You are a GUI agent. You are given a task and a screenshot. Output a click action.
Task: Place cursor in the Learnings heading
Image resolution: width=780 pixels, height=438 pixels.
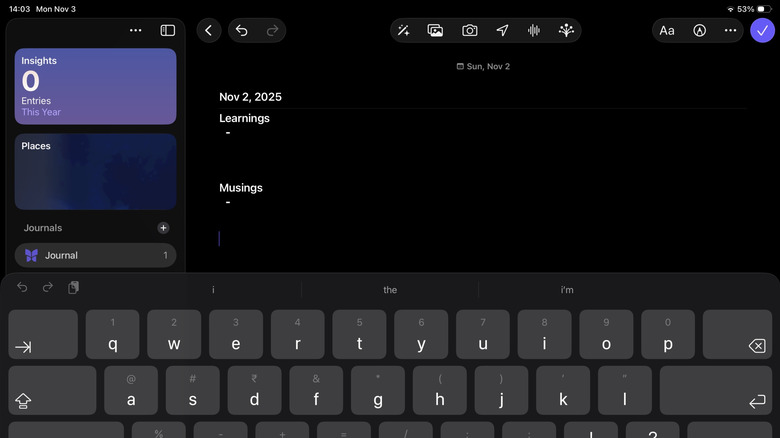(244, 118)
